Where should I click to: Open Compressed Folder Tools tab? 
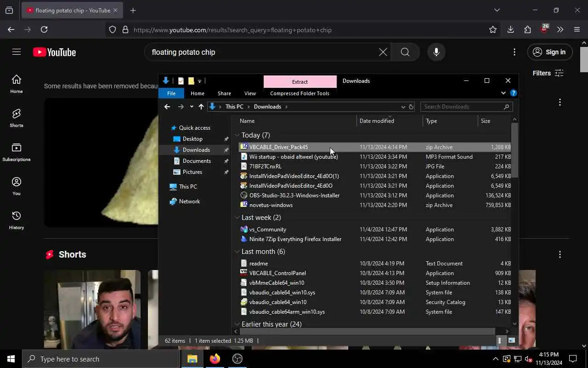(x=300, y=93)
